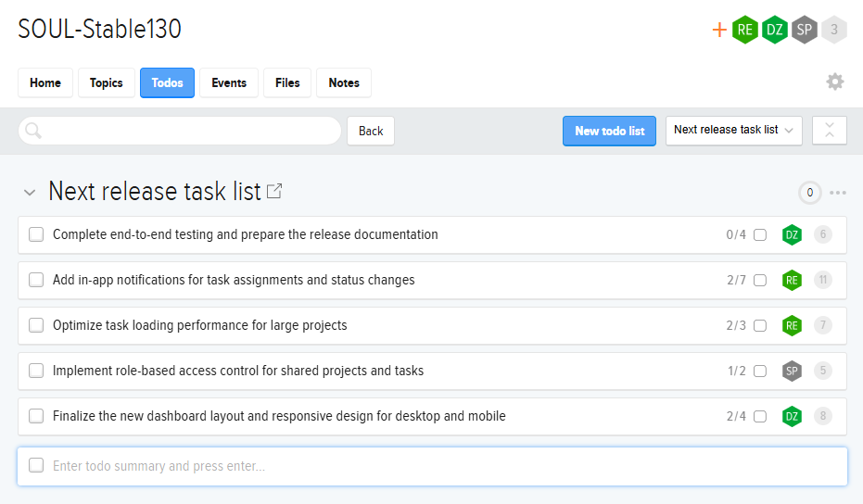
Task: Switch to the Events tab
Action: [229, 82]
